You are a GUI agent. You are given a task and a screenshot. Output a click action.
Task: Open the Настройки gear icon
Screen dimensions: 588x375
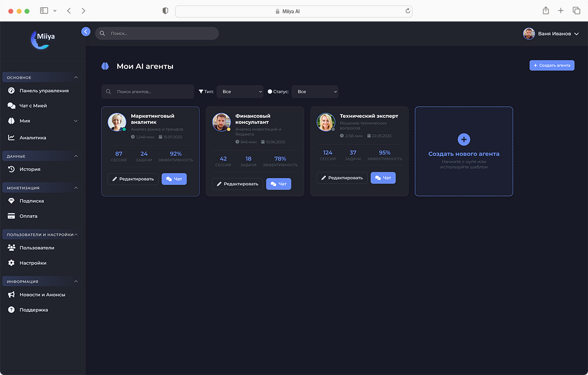11,263
